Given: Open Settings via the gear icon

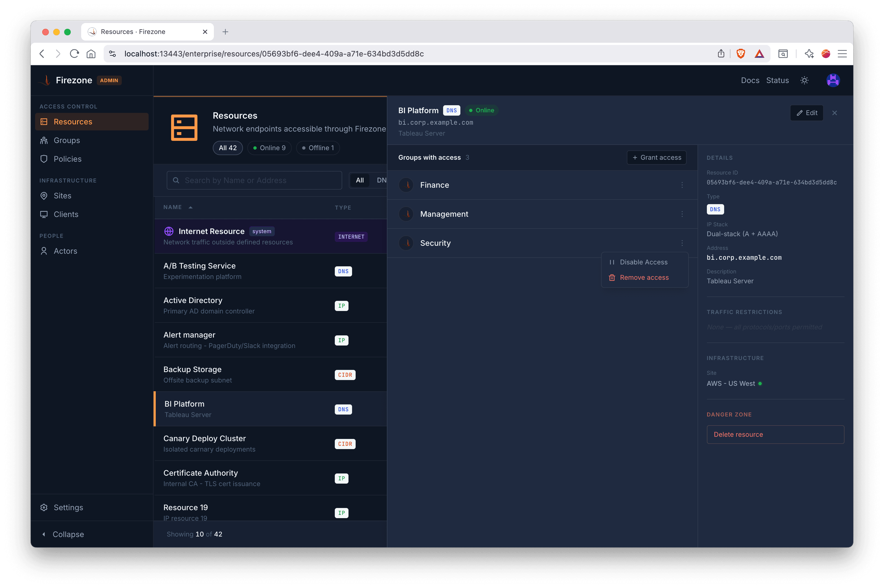Looking at the screenshot, I should point(44,507).
